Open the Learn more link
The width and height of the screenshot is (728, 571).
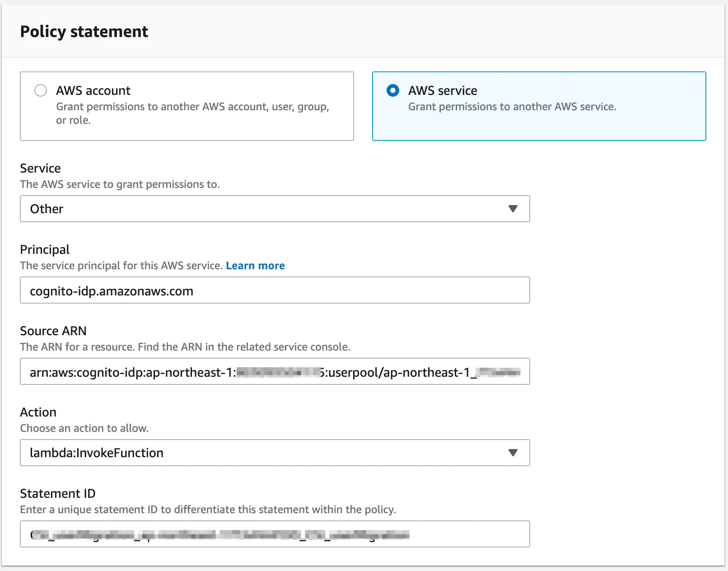(255, 265)
